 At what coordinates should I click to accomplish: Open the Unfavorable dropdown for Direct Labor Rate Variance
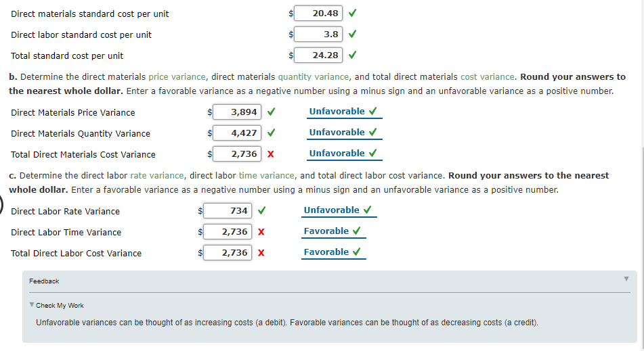click(339, 210)
